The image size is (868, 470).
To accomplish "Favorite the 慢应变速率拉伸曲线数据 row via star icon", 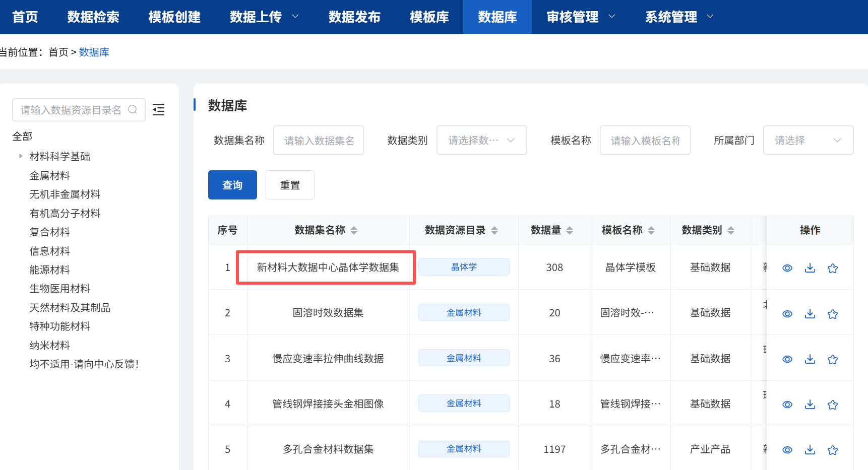I will coord(833,359).
